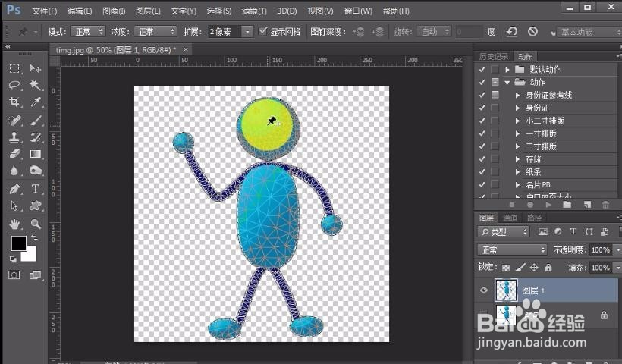622x364 pixels.
Task: Collapse the 动作 action set
Action: tap(507, 83)
